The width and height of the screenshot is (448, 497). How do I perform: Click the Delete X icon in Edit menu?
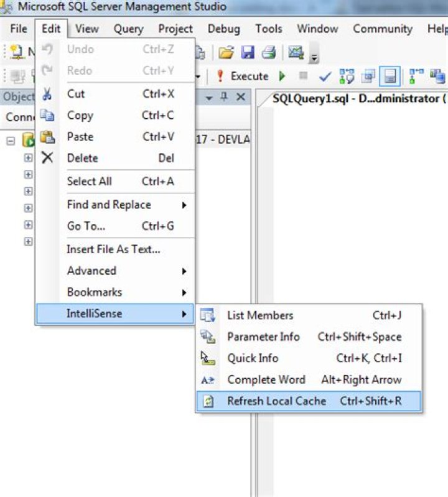[47, 157]
